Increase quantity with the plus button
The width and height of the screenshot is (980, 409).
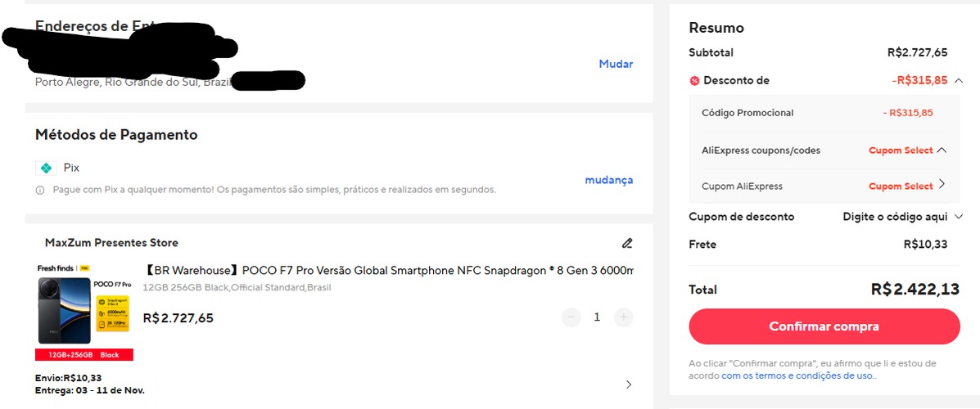[x=623, y=317]
